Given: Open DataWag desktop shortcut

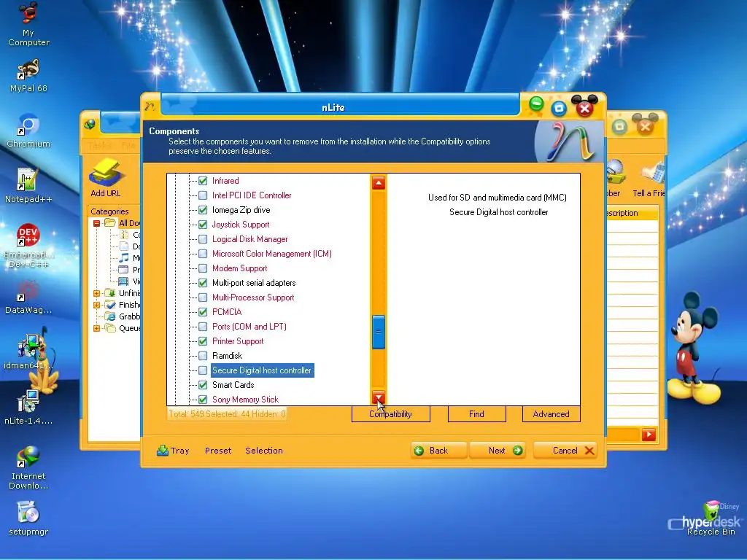Looking at the screenshot, I should pyautogui.click(x=28, y=297).
